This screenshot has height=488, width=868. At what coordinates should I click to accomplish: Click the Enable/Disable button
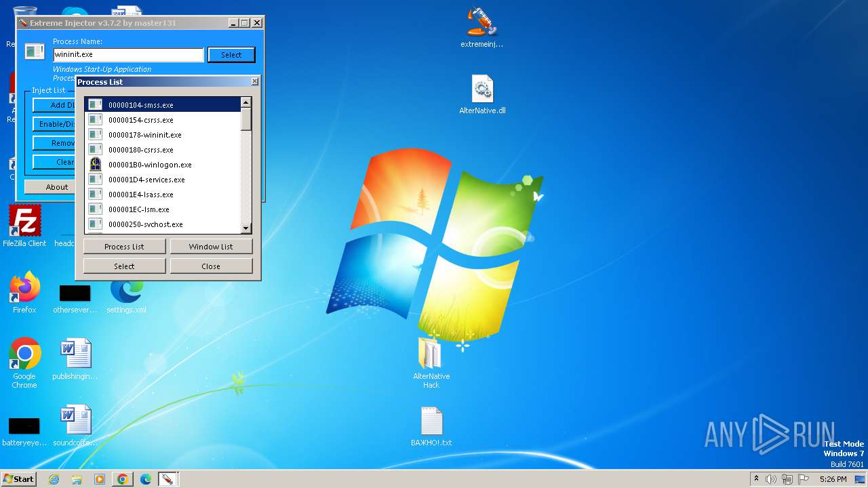(x=54, y=124)
